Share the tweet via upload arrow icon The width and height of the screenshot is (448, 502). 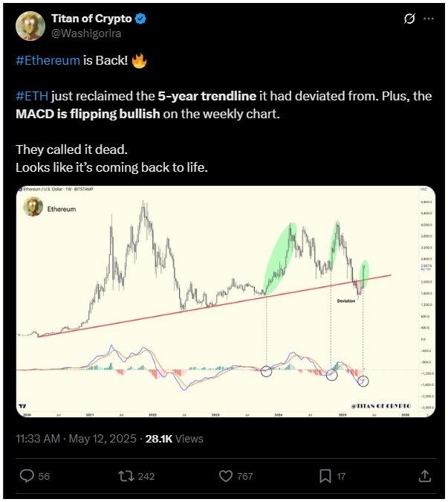click(425, 476)
